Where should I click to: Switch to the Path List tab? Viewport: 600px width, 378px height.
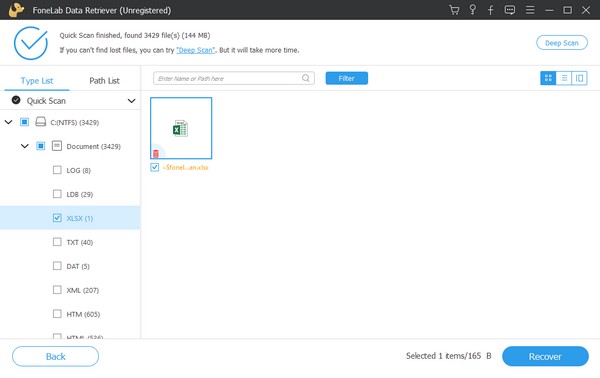click(x=104, y=80)
